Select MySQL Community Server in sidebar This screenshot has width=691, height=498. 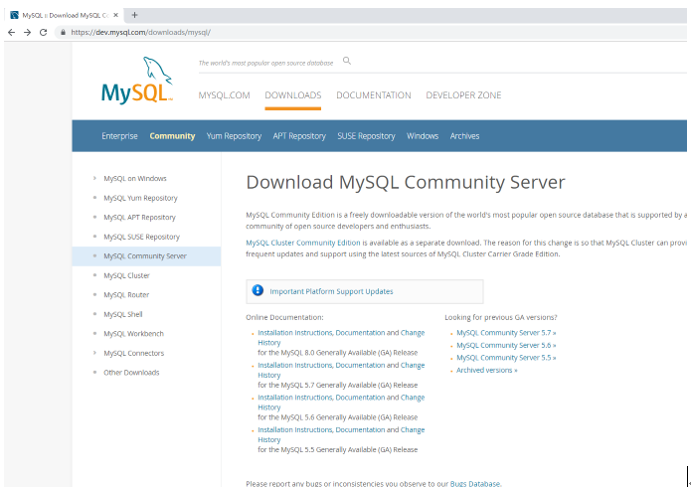point(146,256)
